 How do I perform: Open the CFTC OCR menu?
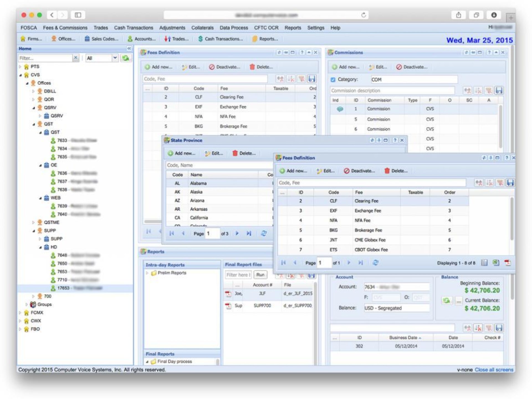pos(266,28)
